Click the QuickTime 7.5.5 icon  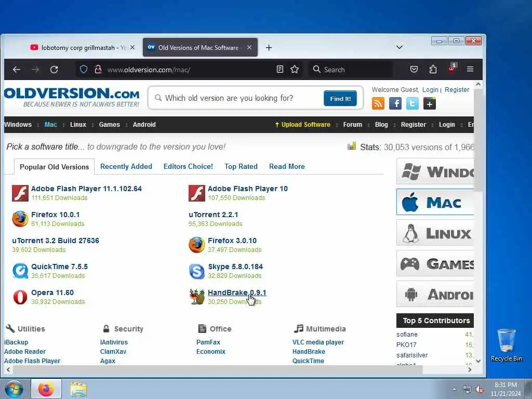click(x=20, y=271)
